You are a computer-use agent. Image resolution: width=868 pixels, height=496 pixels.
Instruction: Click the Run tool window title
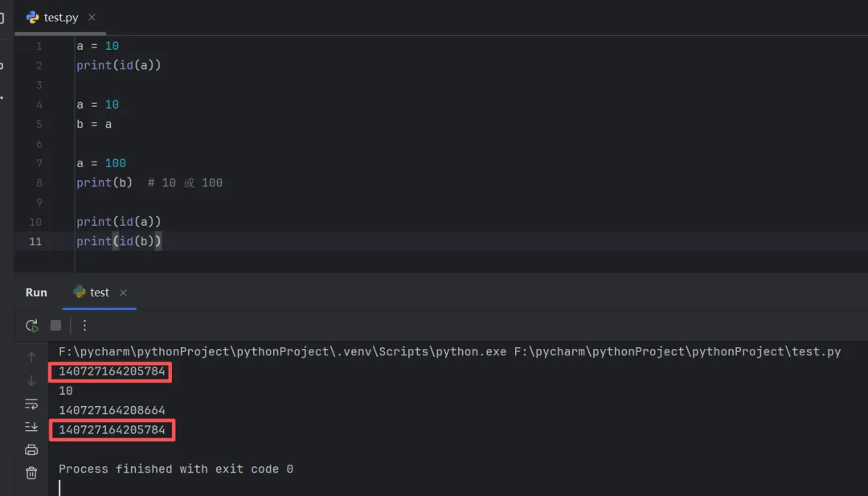click(x=36, y=293)
